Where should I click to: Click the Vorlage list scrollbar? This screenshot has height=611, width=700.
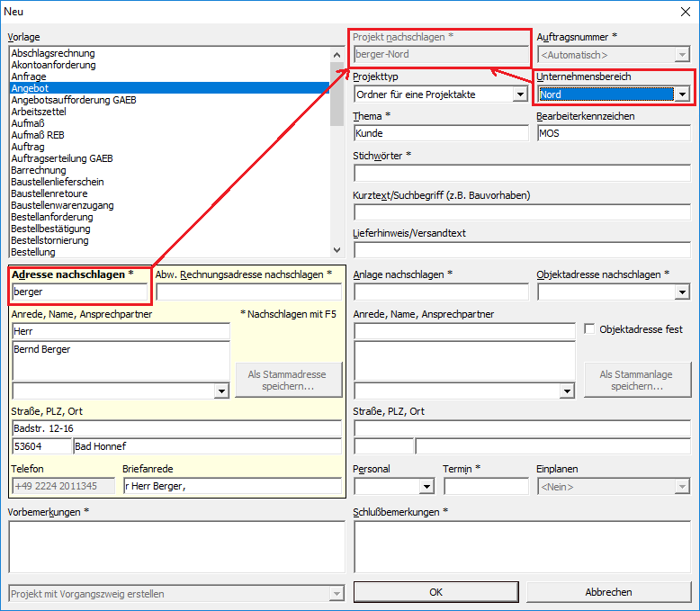[337, 153]
